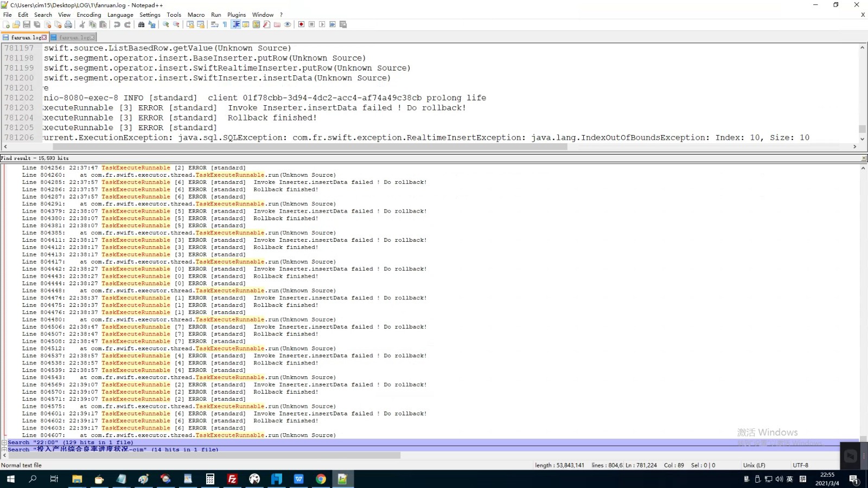Show the Document Map panel icon
Image resolution: width=868 pixels, height=488 pixels.
tap(256, 24)
